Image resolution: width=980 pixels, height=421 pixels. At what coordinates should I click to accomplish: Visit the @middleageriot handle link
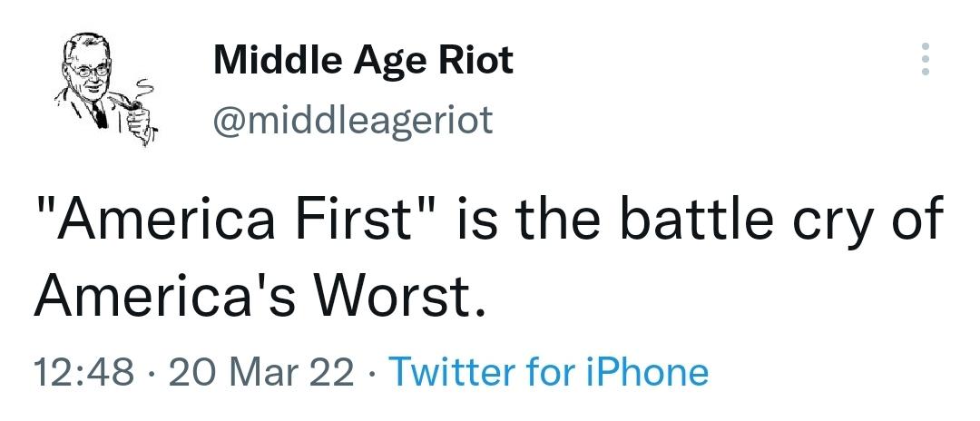[x=352, y=120]
